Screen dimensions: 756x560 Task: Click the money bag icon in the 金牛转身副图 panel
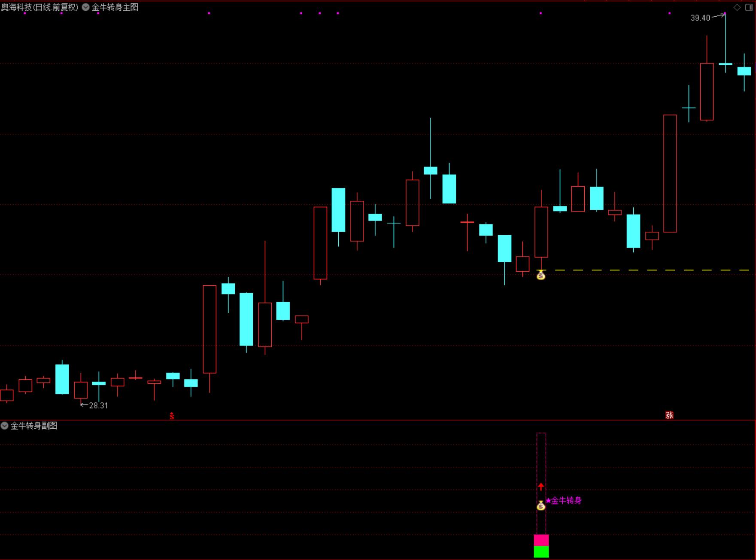coord(541,506)
